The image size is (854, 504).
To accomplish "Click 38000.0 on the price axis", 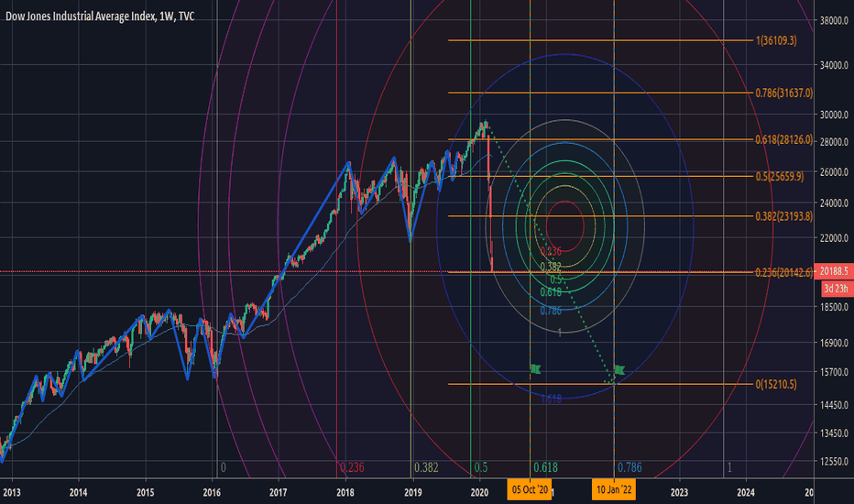I will tap(834, 21).
